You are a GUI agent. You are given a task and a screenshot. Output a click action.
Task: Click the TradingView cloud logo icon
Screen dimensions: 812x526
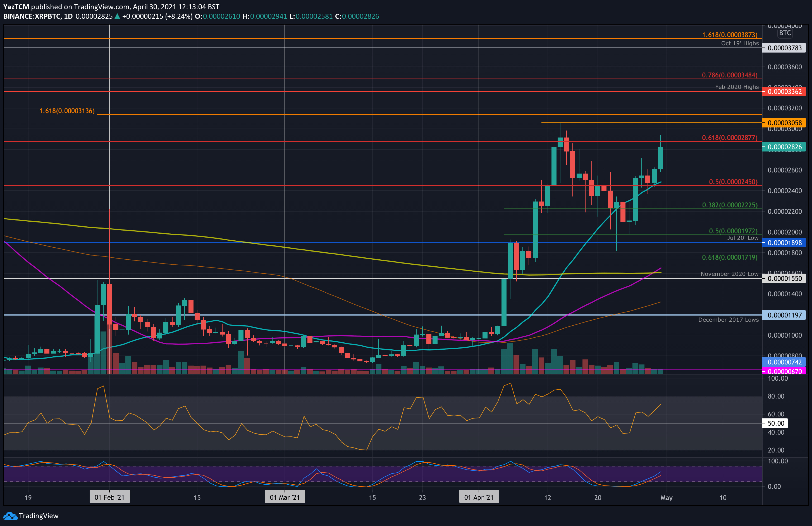[10, 516]
